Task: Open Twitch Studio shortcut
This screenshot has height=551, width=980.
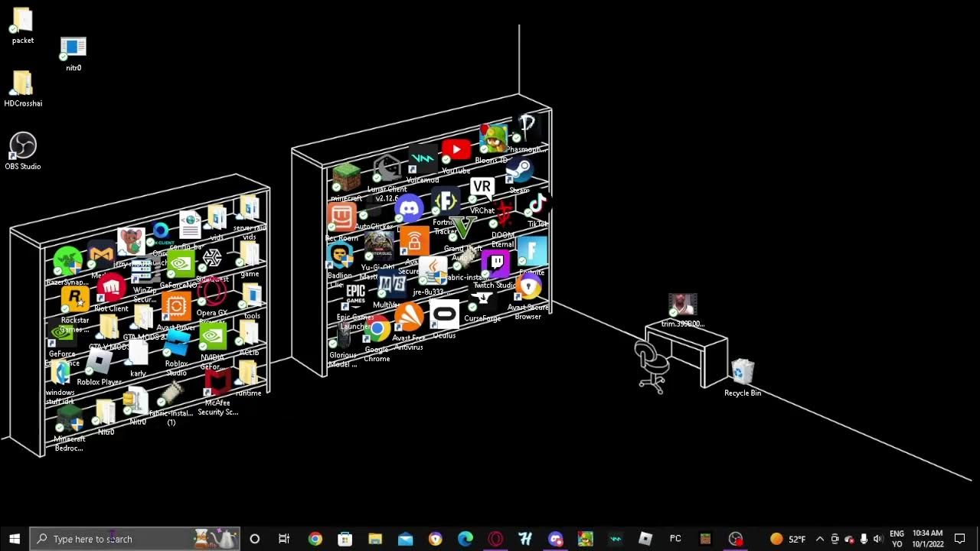Action: (495, 269)
